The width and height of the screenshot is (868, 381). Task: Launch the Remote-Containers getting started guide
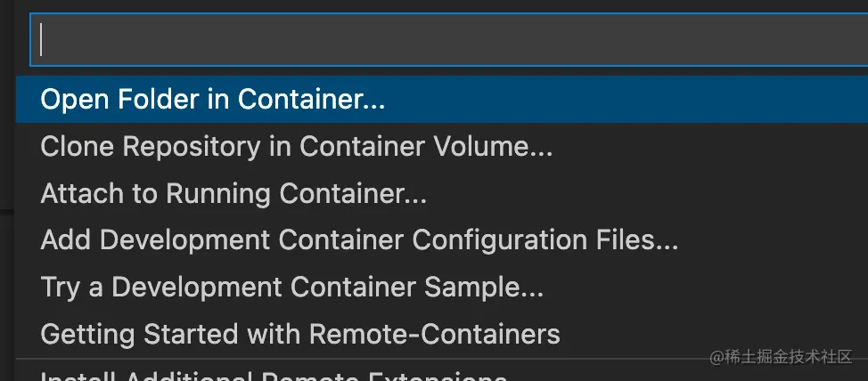click(x=300, y=334)
